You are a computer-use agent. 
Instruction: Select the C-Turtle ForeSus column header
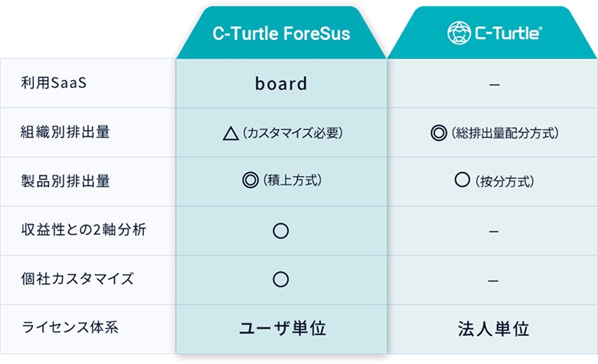[x=281, y=33]
